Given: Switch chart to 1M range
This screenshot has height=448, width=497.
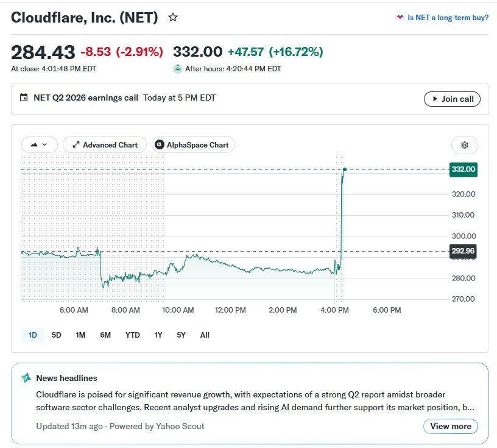Looking at the screenshot, I should [80, 335].
